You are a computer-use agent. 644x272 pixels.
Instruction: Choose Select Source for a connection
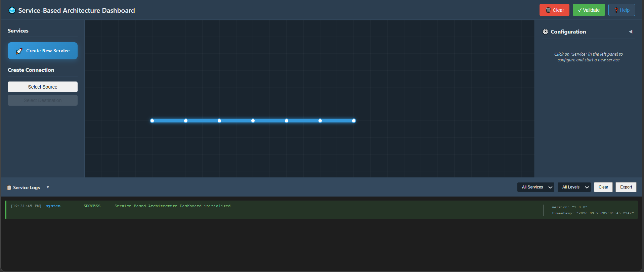(x=43, y=87)
